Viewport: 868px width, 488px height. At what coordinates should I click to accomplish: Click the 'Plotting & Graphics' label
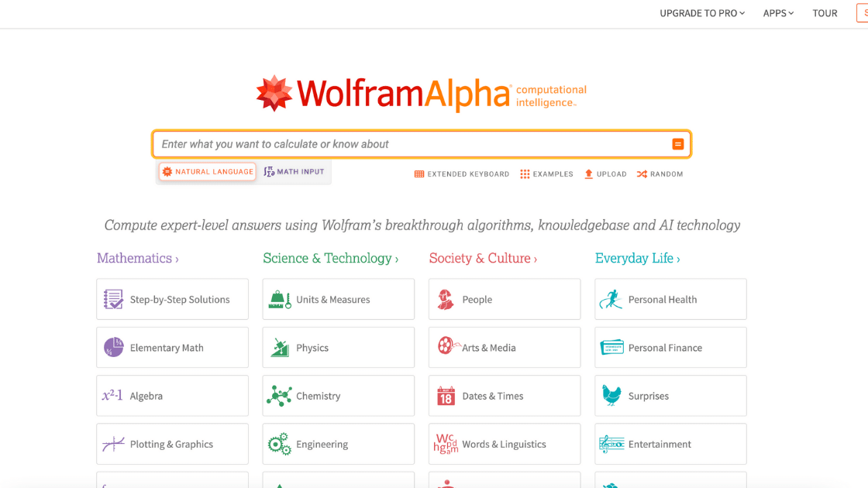pyautogui.click(x=171, y=445)
